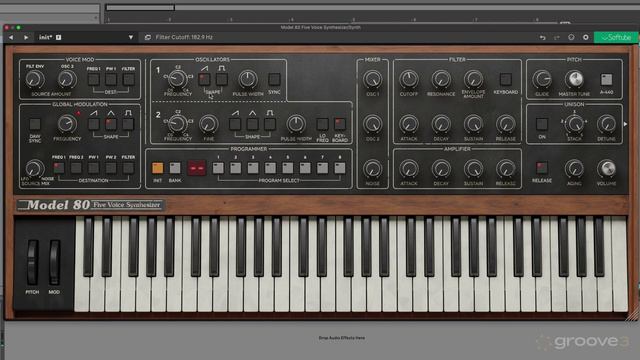
Task: Click the orange INIT programmer button
Action: pyautogui.click(x=158, y=168)
